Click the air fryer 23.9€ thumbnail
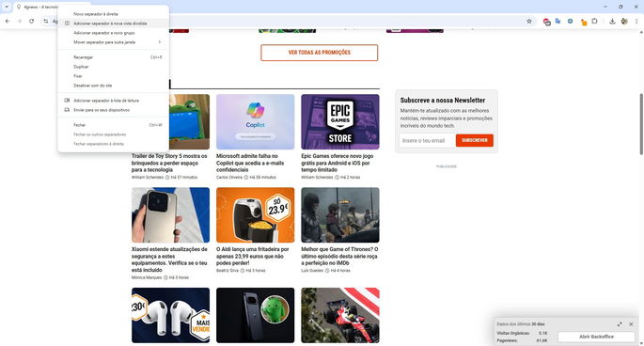 (256, 215)
